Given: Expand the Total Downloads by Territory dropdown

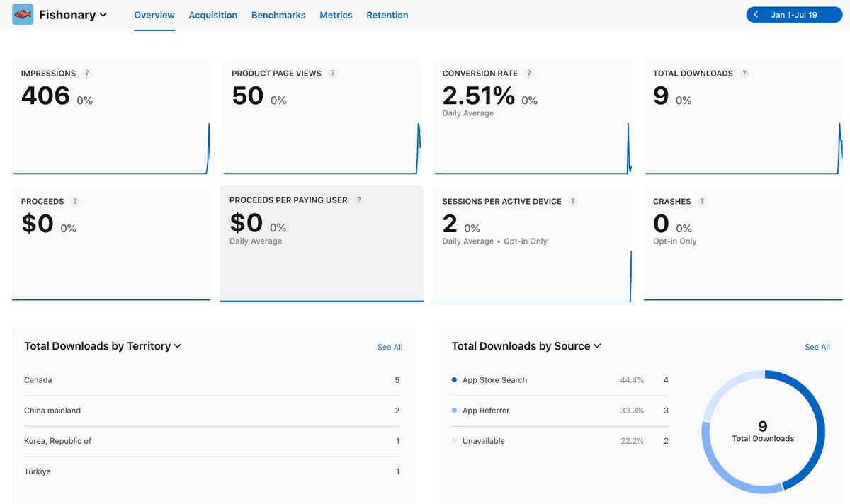Looking at the screenshot, I should point(176,346).
